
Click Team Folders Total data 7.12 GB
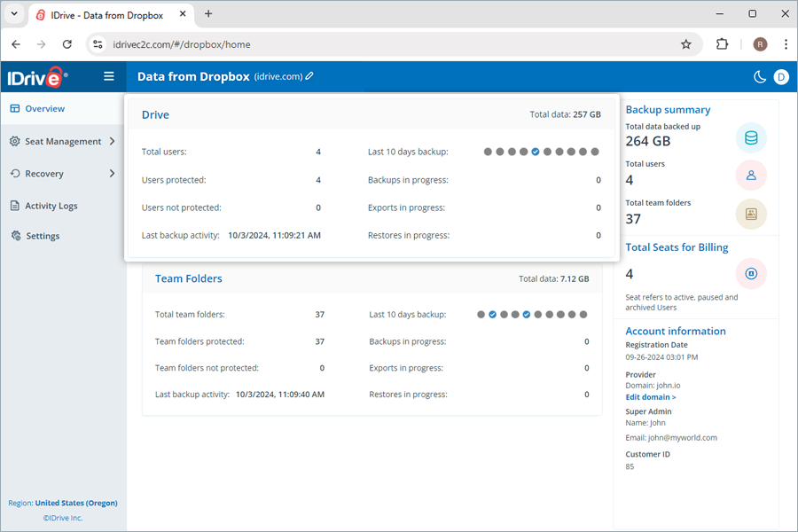(553, 279)
